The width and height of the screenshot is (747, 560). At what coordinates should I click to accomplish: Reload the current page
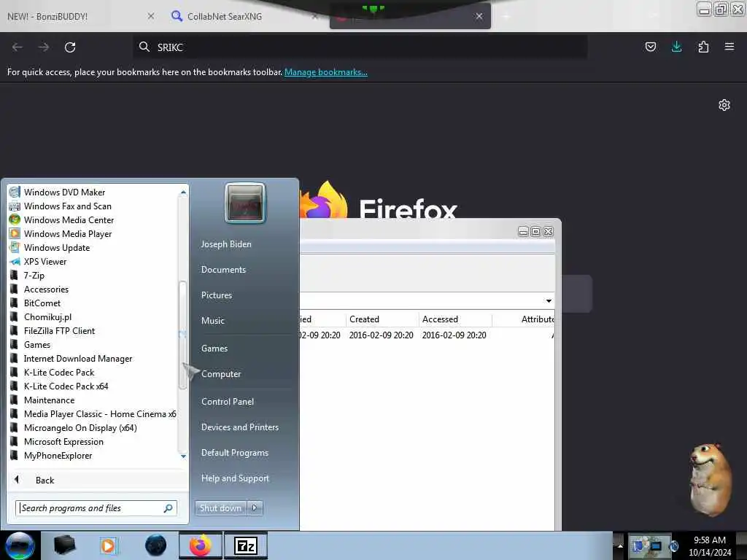pos(70,47)
